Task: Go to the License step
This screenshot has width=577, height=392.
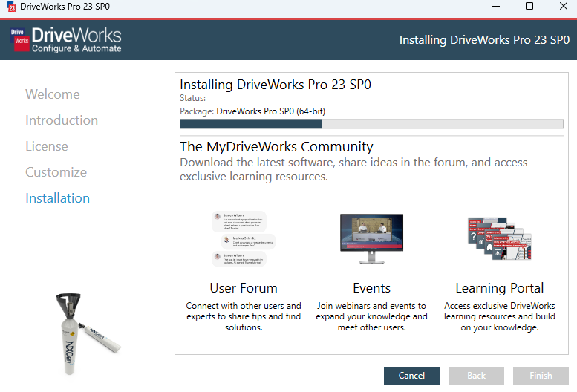Action: [x=46, y=146]
